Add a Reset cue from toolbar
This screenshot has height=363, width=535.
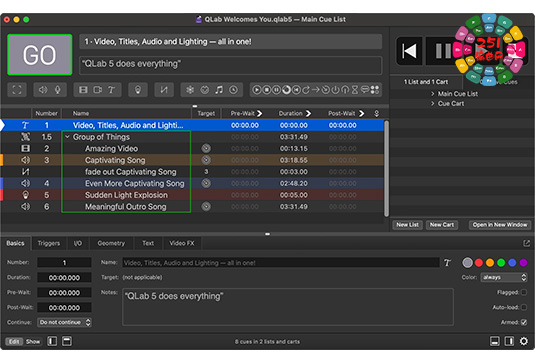click(296, 90)
